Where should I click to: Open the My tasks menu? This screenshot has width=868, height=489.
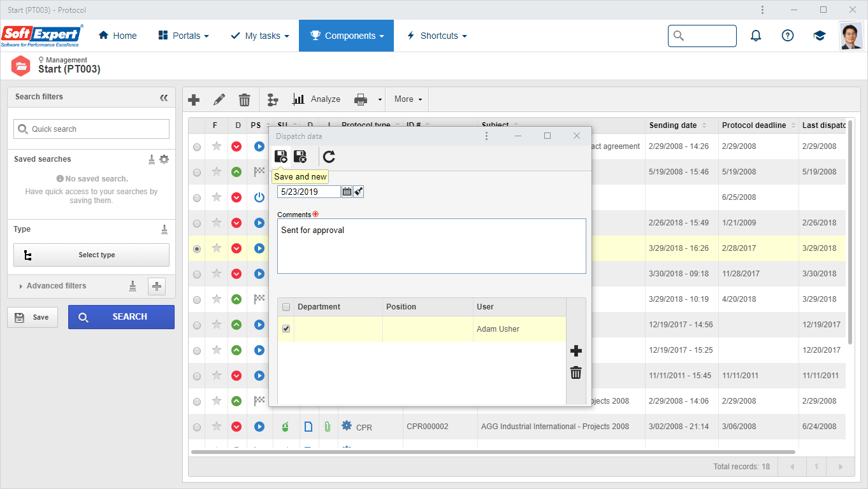tap(259, 36)
